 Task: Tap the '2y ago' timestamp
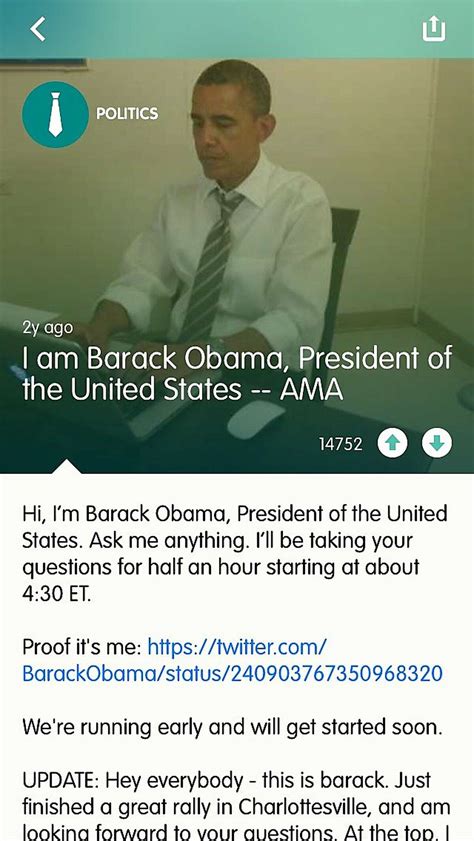tap(48, 328)
